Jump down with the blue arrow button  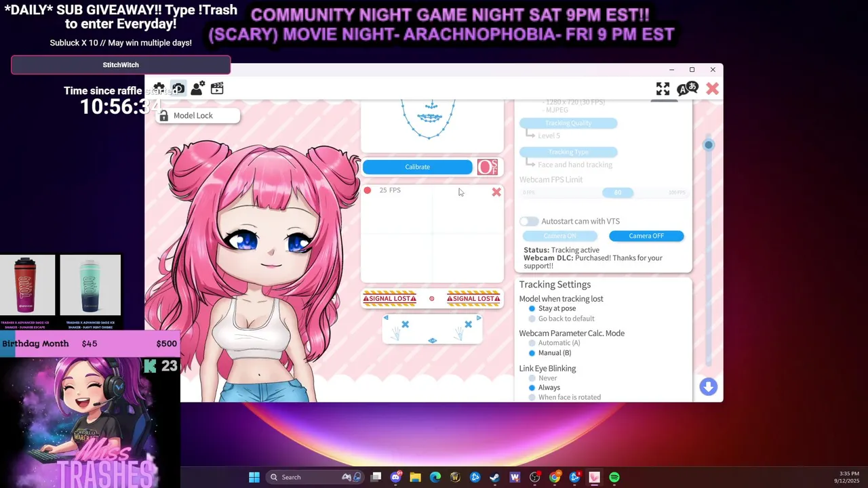pyautogui.click(x=708, y=386)
